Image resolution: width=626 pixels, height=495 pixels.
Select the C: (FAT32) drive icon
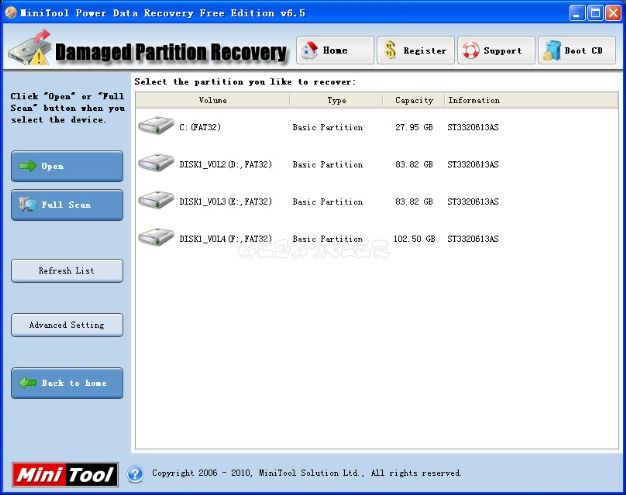tap(156, 126)
